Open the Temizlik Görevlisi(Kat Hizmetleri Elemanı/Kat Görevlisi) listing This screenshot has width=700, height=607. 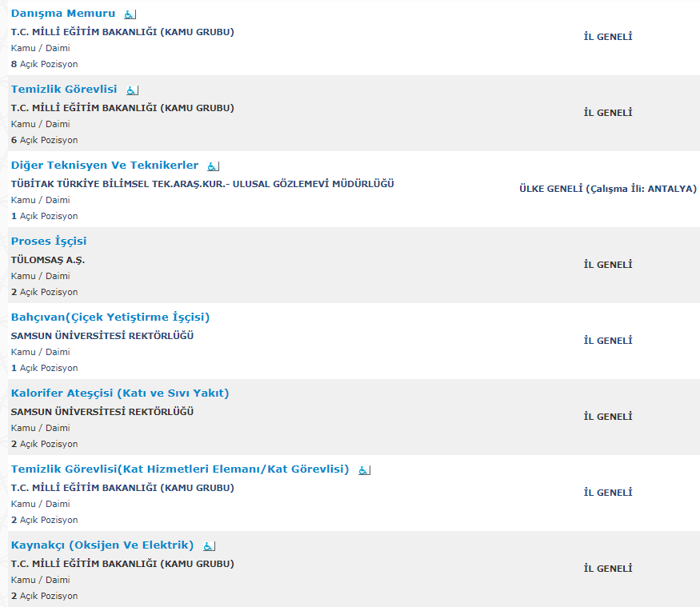coord(180,469)
